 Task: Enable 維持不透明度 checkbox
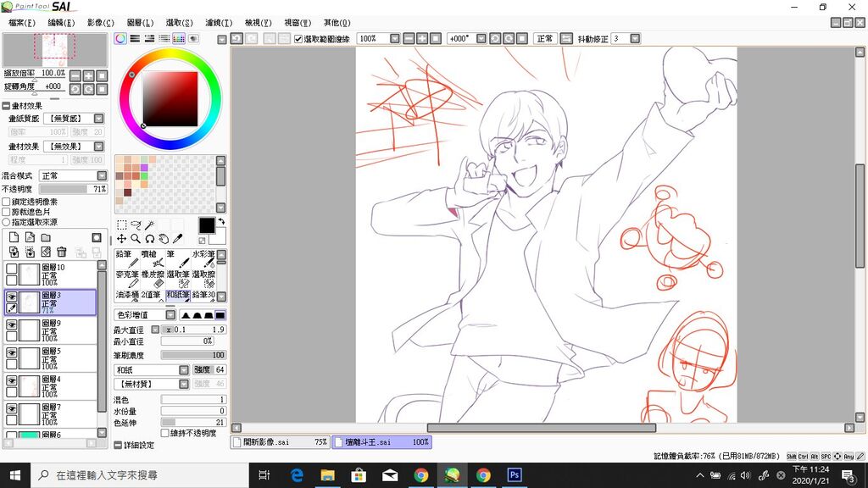pyautogui.click(x=165, y=433)
